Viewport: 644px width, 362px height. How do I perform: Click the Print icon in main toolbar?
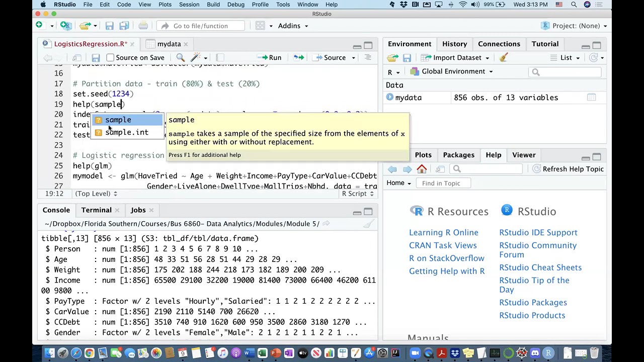143,26
